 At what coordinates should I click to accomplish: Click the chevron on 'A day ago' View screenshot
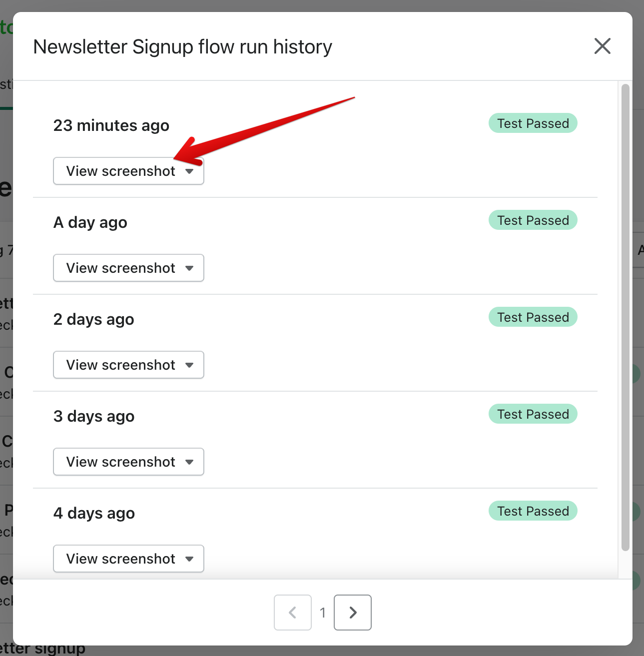pyautogui.click(x=189, y=268)
